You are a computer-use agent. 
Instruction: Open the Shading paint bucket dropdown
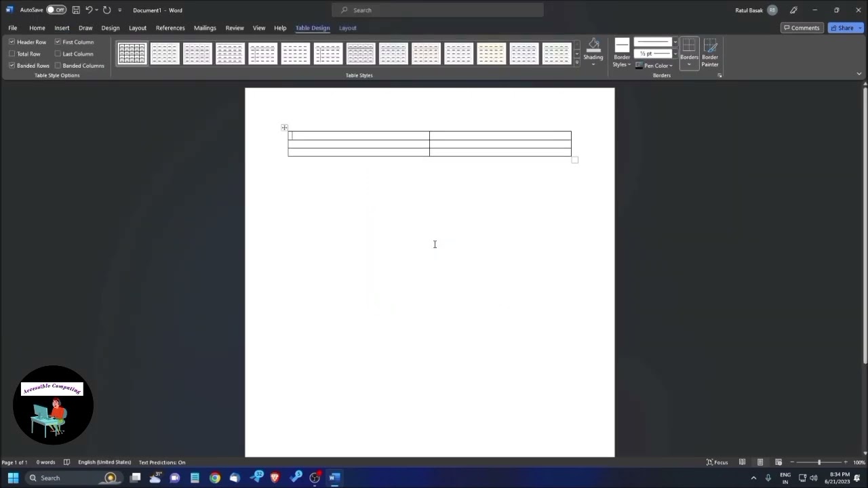pos(593,52)
